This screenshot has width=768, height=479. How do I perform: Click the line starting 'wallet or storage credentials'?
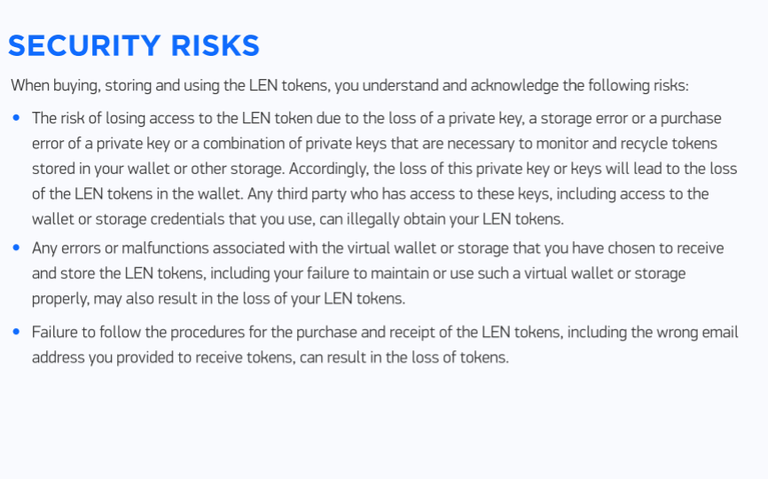click(x=298, y=219)
